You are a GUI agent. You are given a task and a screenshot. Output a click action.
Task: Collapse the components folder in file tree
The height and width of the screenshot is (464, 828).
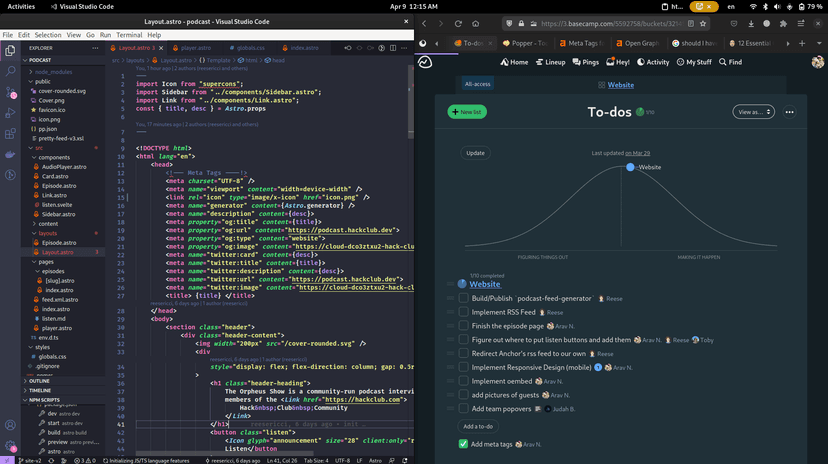tap(53, 157)
